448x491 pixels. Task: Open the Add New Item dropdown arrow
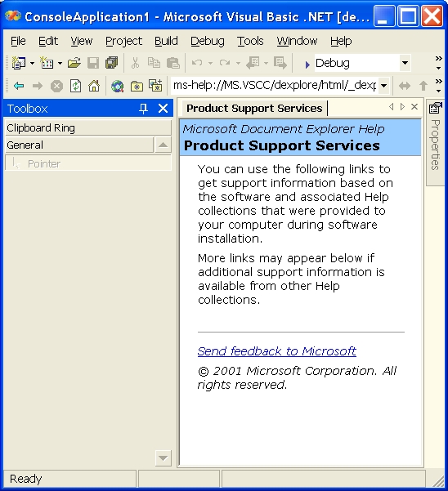60,63
